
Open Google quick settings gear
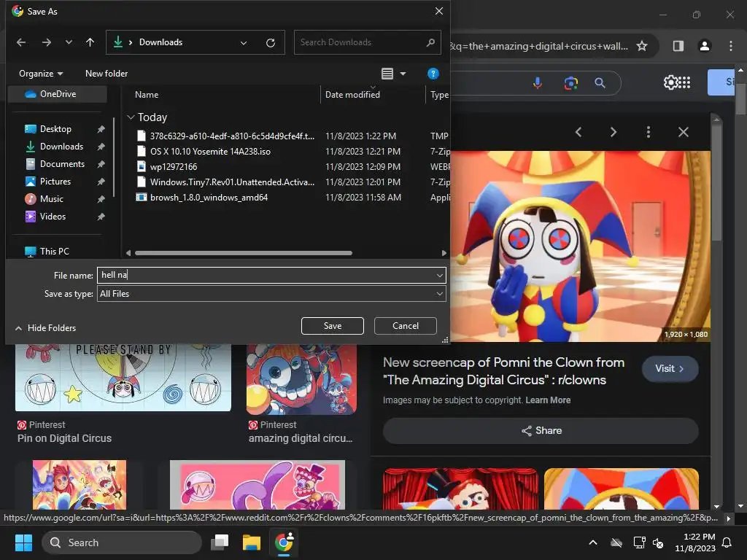670,83
